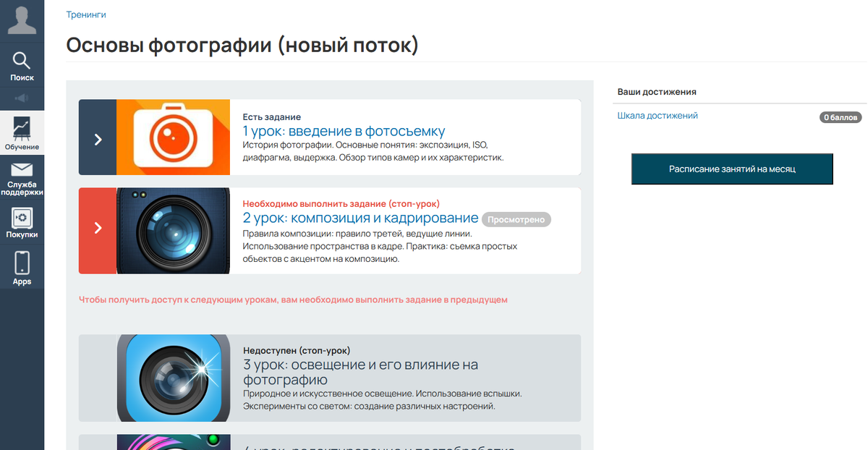This screenshot has width=868, height=450.
Task: Open '1 урок: введение в фотосъемку' link
Action: 344,131
